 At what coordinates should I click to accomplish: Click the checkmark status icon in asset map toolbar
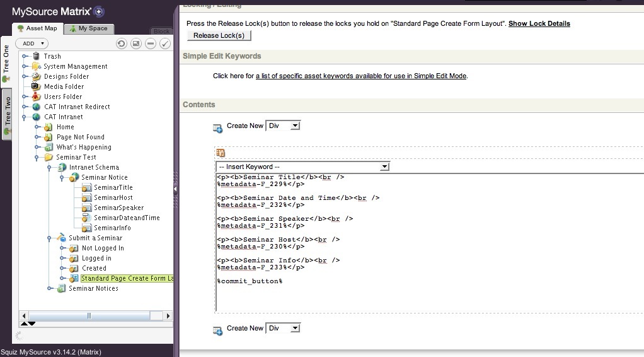click(x=164, y=44)
